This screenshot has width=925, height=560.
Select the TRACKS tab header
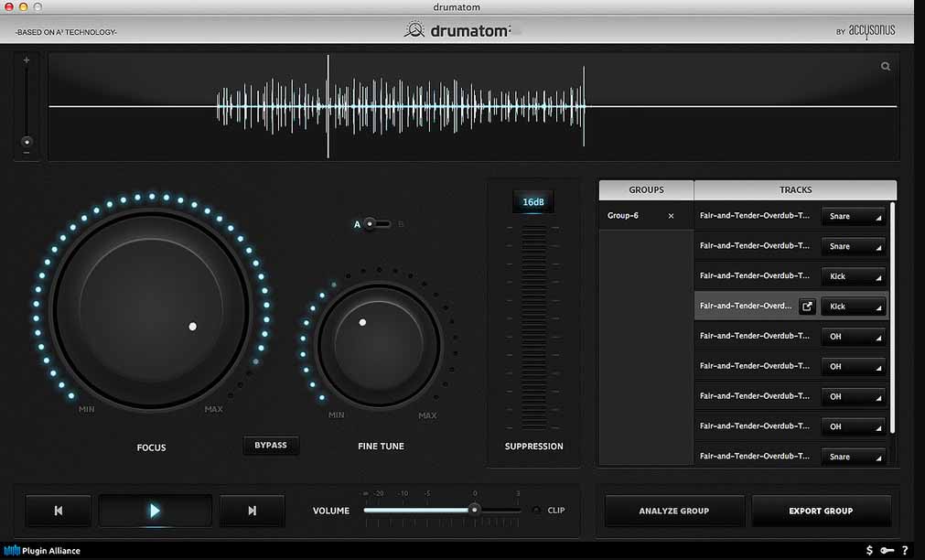click(795, 190)
